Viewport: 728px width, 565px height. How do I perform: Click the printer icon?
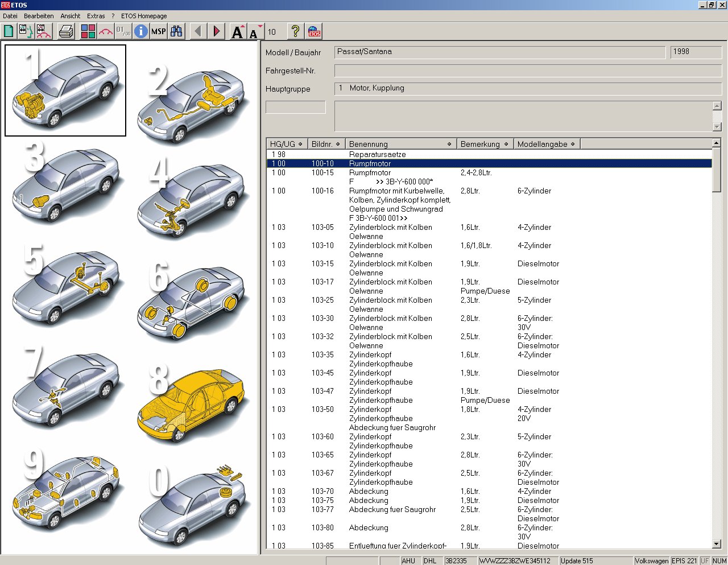click(x=67, y=31)
